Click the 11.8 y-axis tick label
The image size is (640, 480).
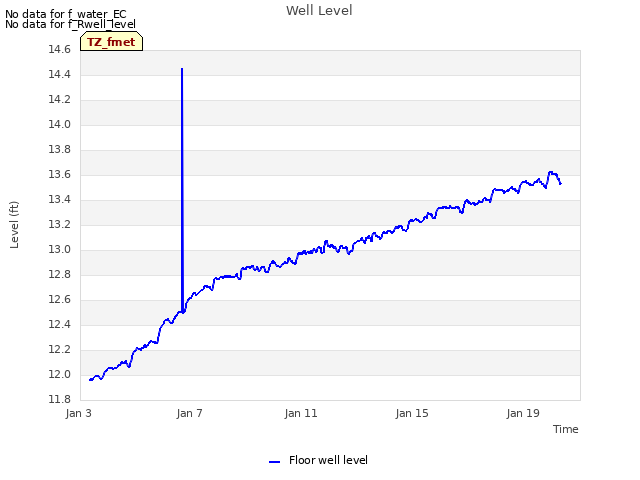[x=59, y=399]
